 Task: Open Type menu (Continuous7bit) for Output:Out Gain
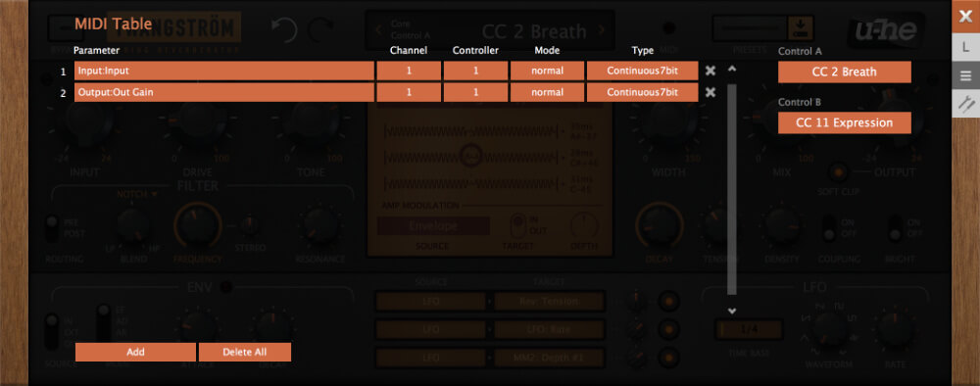coord(643,92)
